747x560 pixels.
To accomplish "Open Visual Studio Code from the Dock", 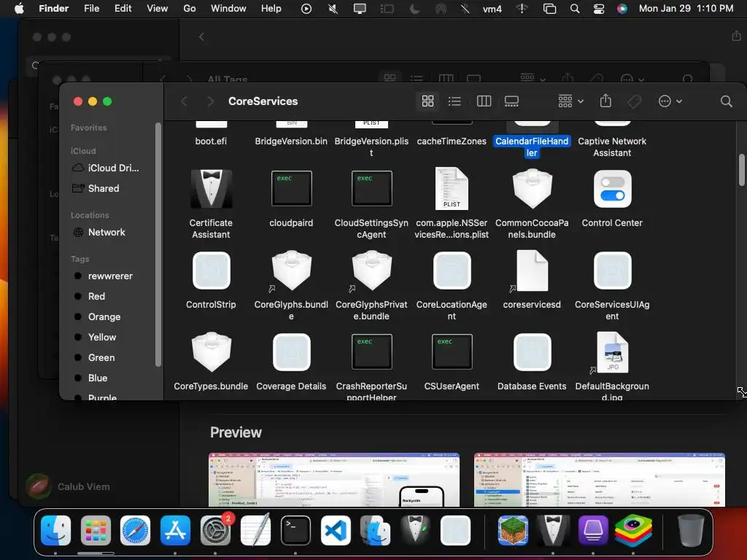I will click(x=336, y=531).
